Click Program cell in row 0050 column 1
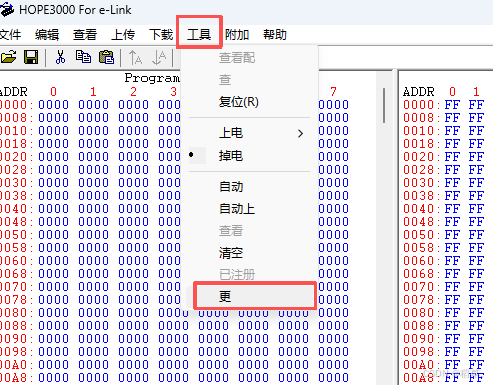 [x=93, y=235]
